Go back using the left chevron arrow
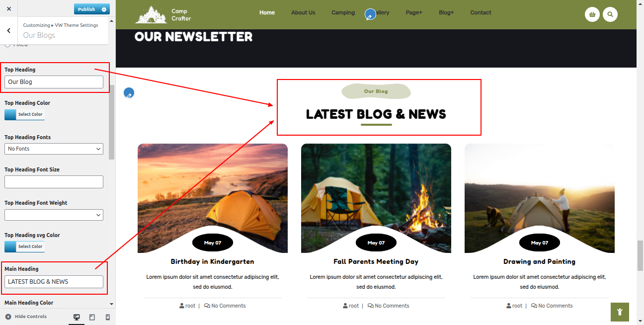This screenshot has height=325, width=644. click(x=9, y=30)
